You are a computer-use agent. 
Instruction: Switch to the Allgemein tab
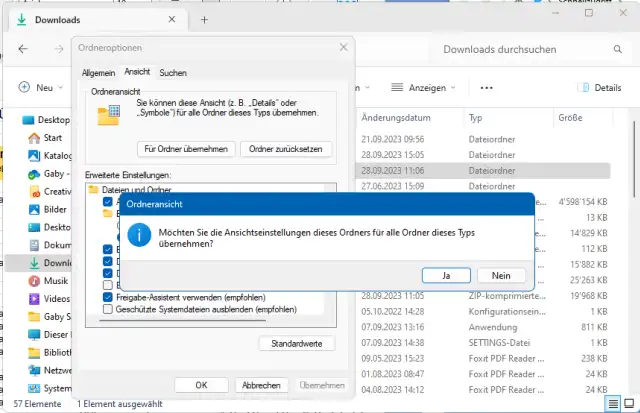(98, 73)
